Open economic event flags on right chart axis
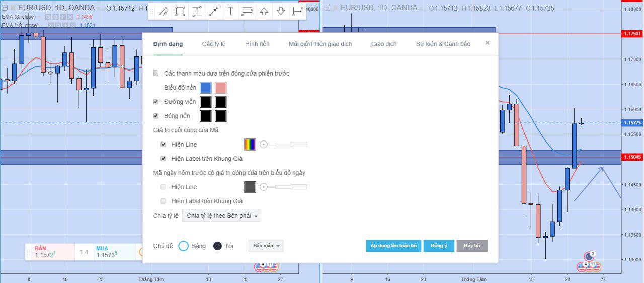This screenshot has width=644, height=283. tap(589, 266)
